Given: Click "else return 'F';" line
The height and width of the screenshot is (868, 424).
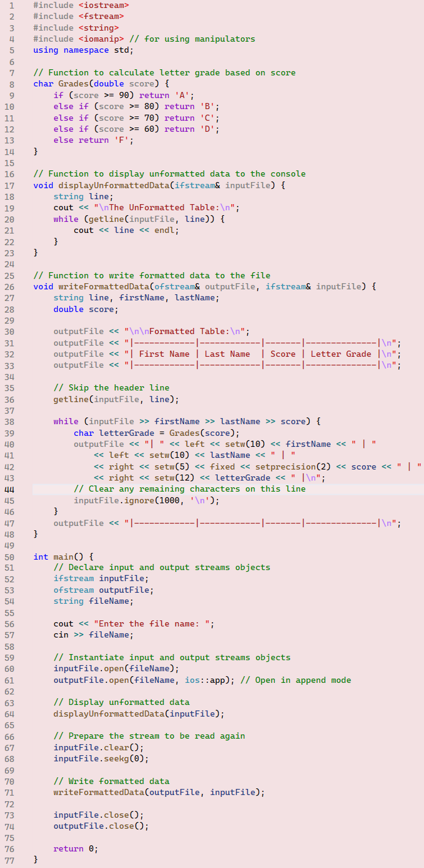Looking at the screenshot, I should [93, 140].
